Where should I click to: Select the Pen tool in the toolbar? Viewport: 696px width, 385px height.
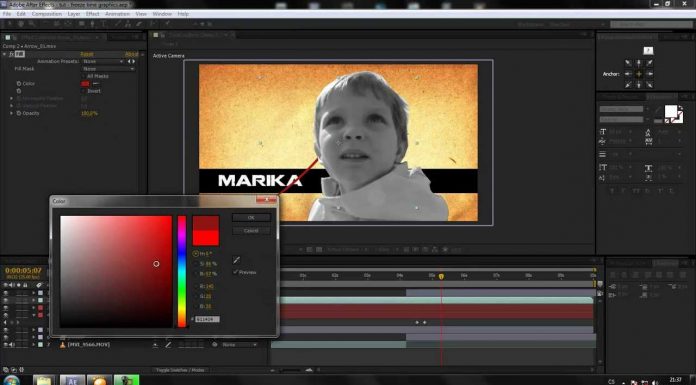click(92, 24)
